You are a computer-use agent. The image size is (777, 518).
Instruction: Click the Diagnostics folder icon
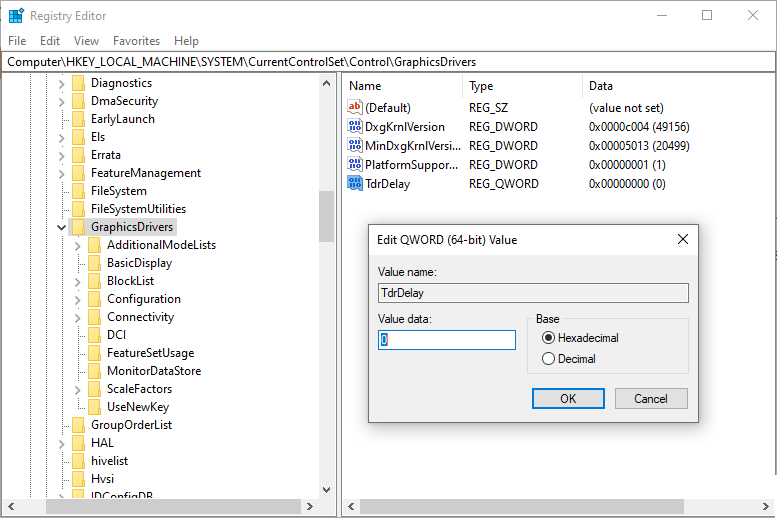tap(78, 83)
